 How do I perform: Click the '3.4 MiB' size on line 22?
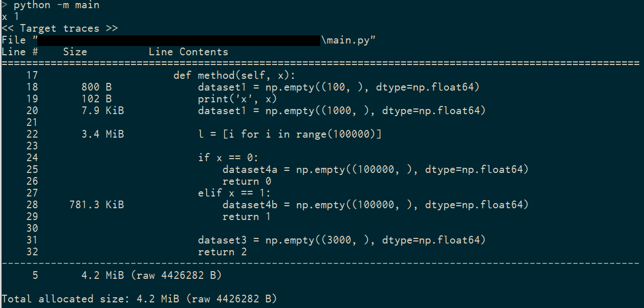pyautogui.click(x=103, y=135)
